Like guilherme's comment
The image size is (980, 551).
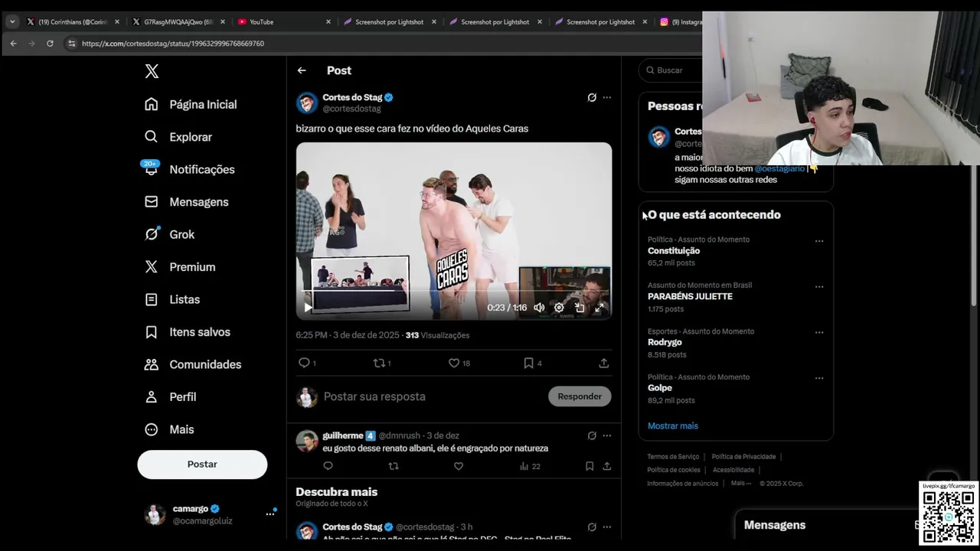459,466
